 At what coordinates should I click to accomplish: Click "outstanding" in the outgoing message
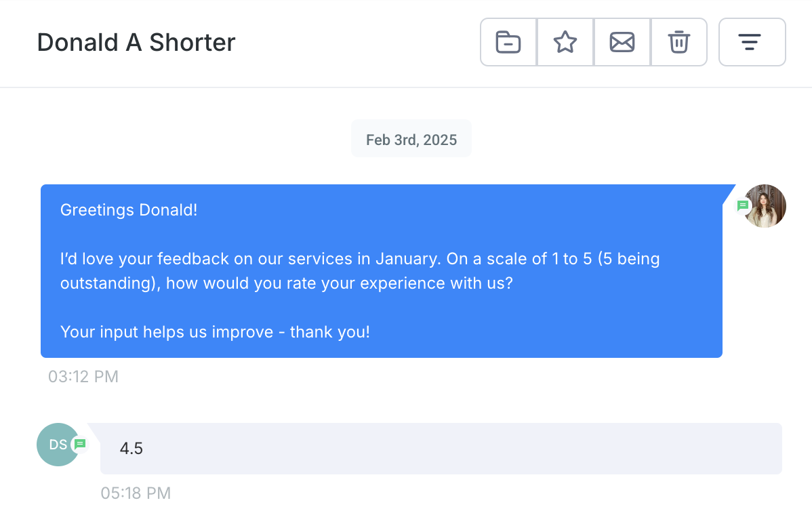108,283
